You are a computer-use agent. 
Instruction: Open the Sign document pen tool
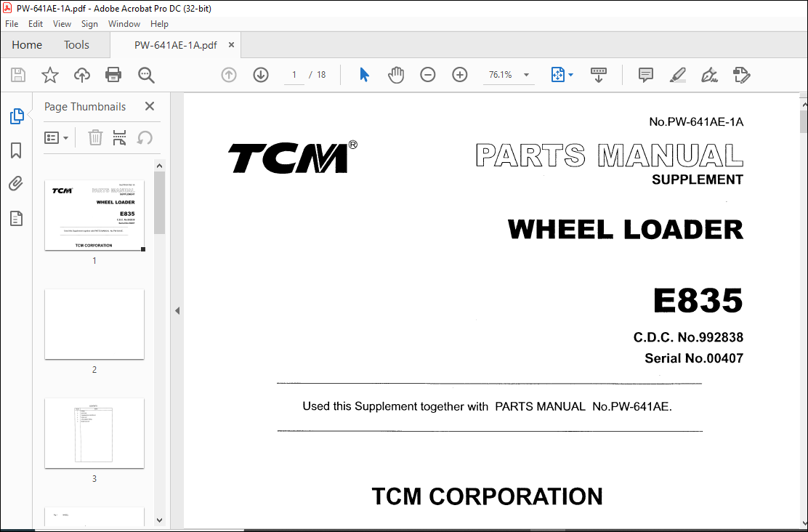point(710,75)
